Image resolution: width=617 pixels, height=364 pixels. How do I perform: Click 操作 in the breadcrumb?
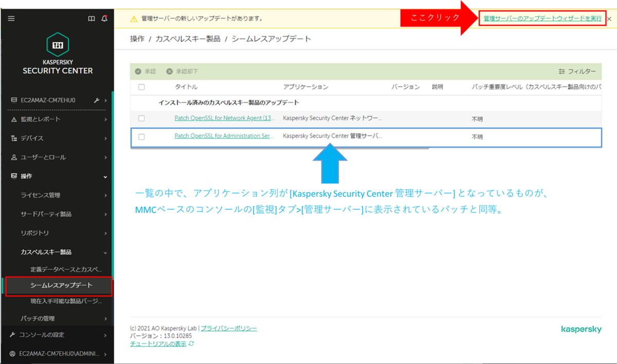(x=137, y=39)
